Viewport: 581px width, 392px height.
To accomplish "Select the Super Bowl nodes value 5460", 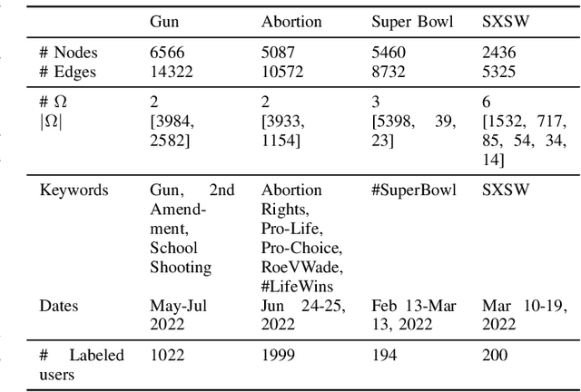I will pos(389,54).
